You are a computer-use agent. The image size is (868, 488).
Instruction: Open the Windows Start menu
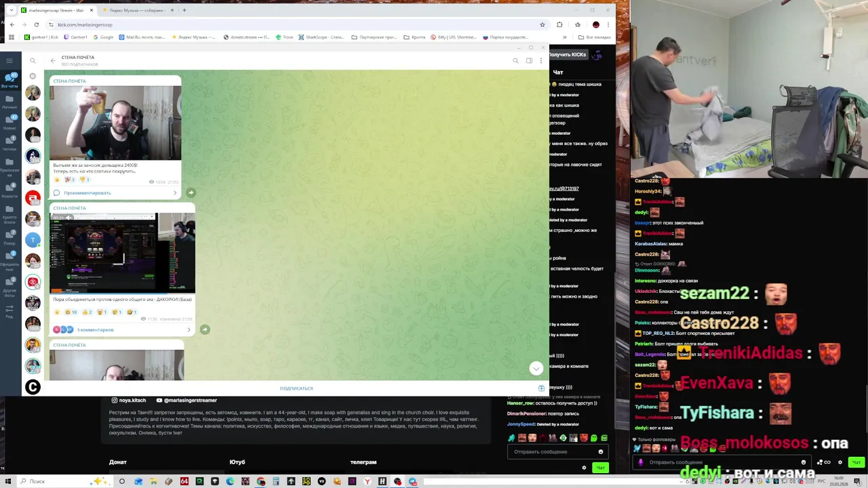(x=7, y=481)
